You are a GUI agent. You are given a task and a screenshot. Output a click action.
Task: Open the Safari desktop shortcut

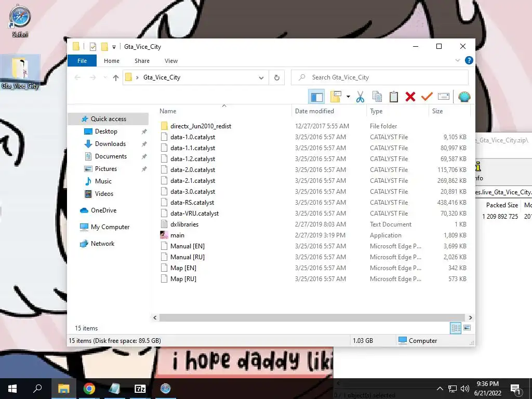pos(20,21)
